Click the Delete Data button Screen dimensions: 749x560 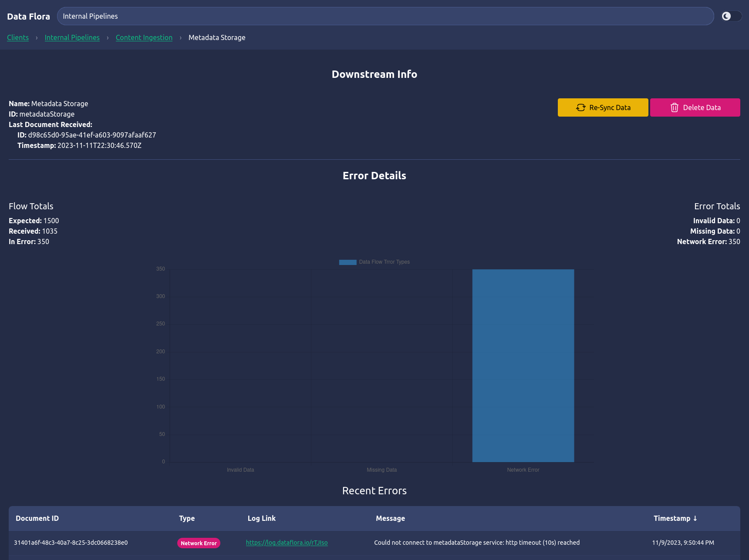click(x=695, y=107)
